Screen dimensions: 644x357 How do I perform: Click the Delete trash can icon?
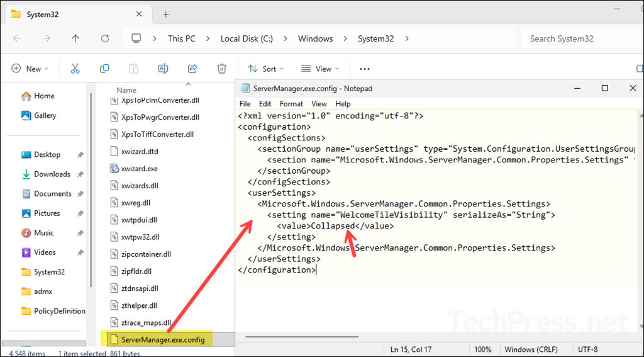tap(221, 69)
